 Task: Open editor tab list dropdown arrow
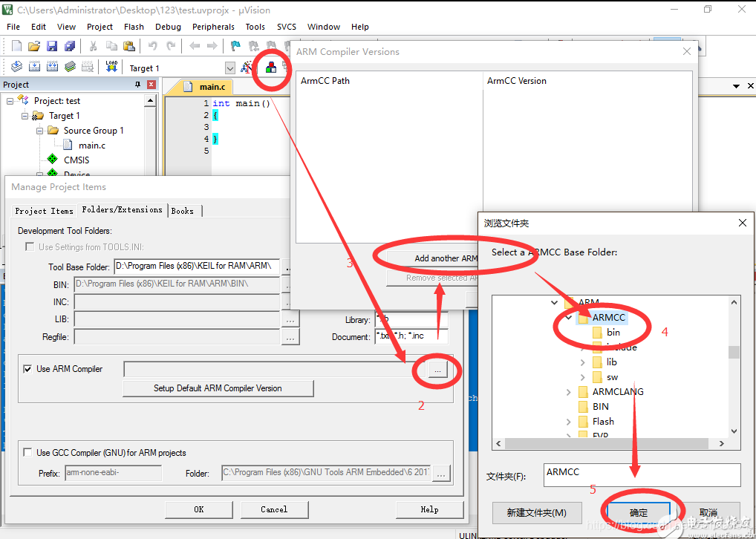click(736, 86)
